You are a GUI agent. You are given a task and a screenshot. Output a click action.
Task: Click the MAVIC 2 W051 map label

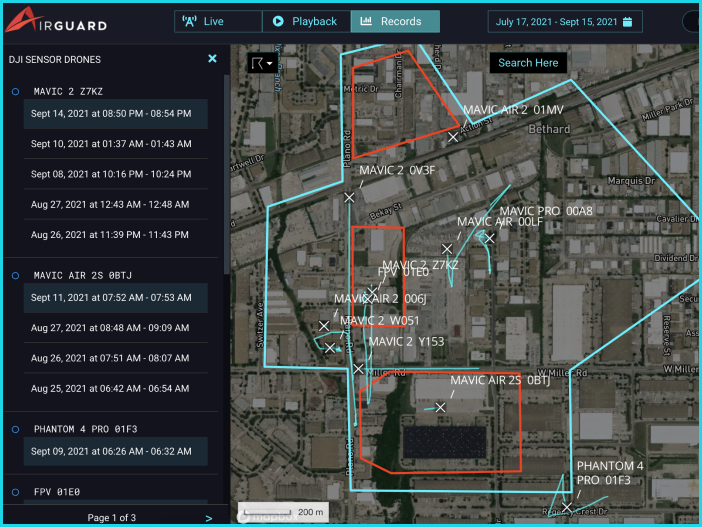coord(380,321)
